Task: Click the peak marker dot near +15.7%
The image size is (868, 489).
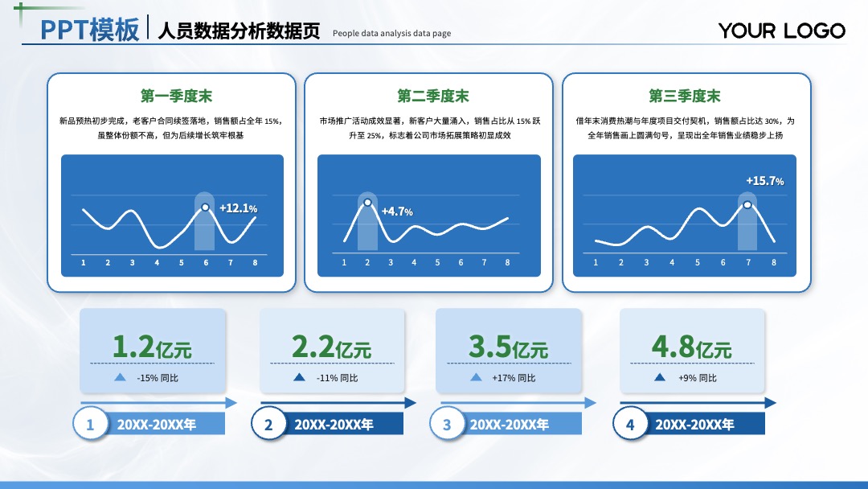Action: point(747,205)
